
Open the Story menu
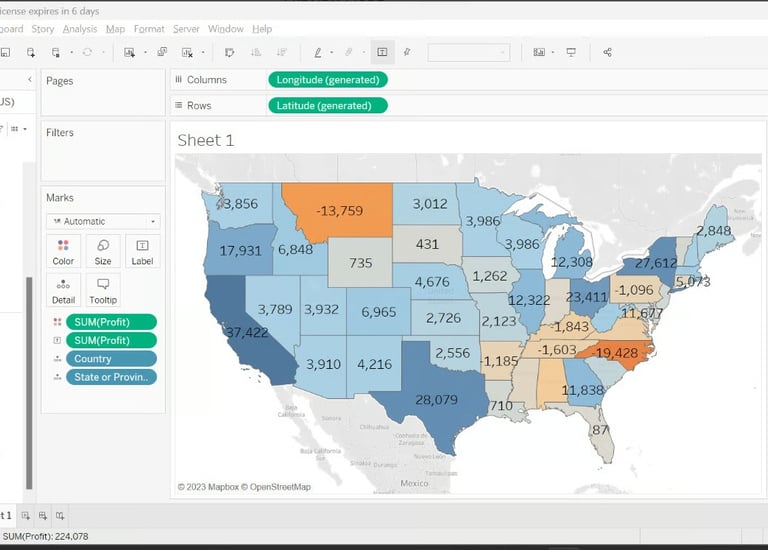click(43, 29)
